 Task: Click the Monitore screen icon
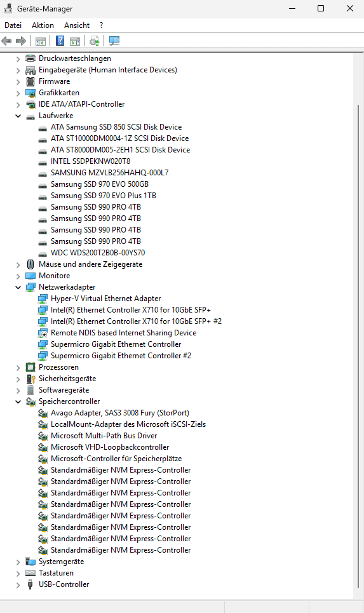click(x=30, y=276)
